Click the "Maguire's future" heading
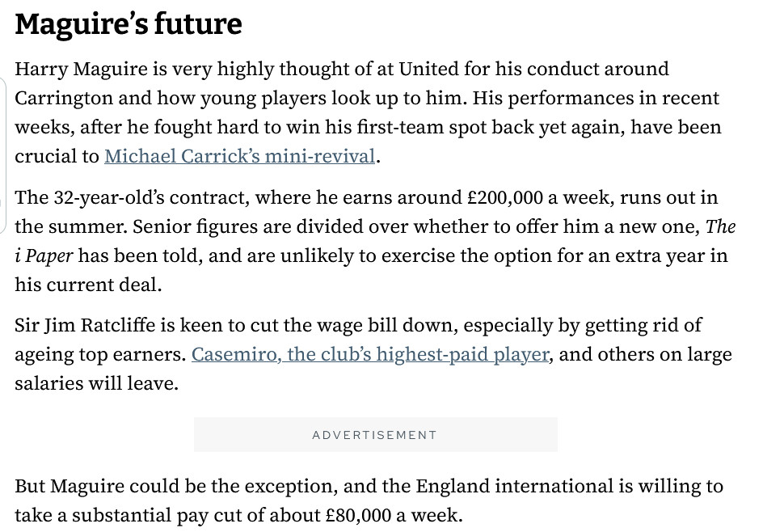Image resolution: width=784 pixels, height=532 pixels. (x=128, y=24)
